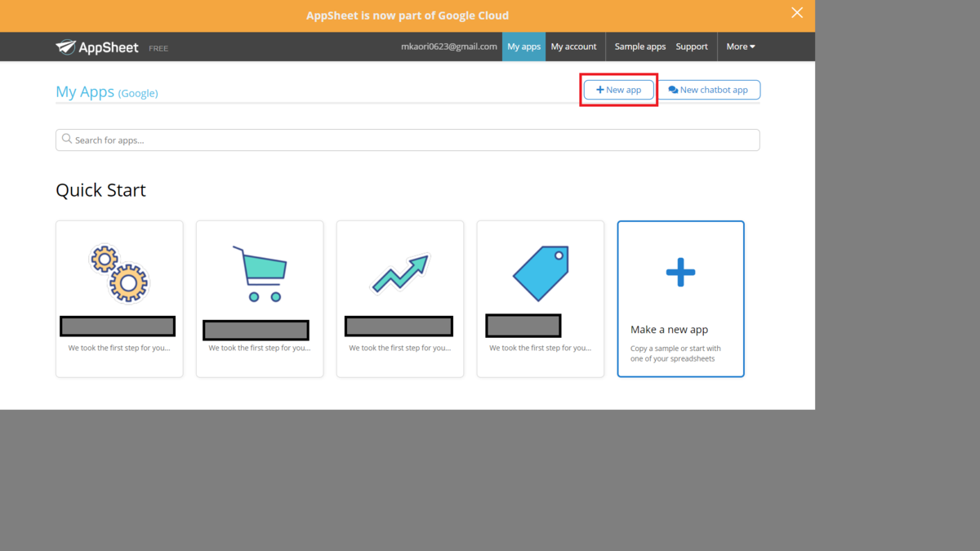Click the New chatbot app button

click(x=709, y=90)
